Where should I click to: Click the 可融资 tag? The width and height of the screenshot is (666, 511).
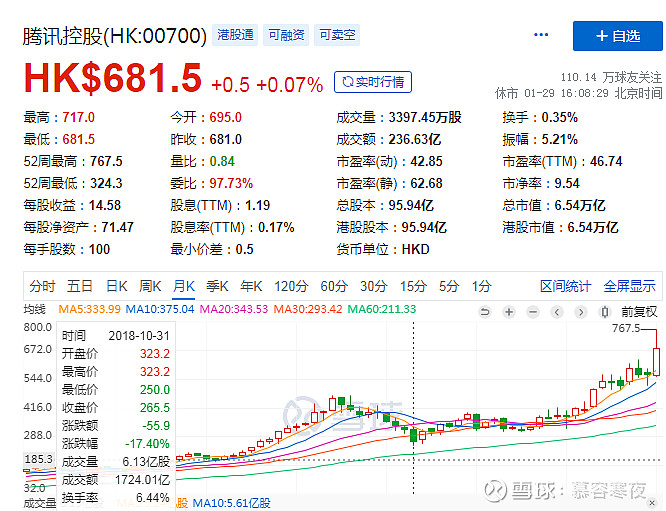click(x=286, y=35)
